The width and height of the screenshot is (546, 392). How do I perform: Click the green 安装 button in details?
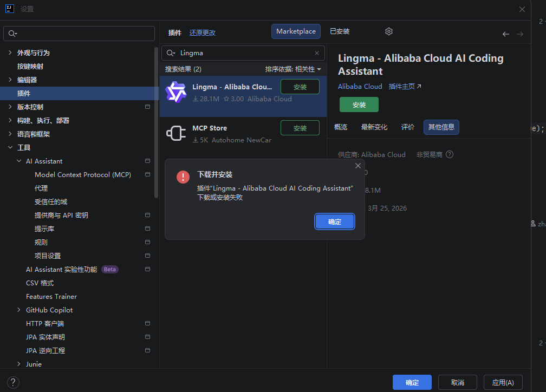[x=359, y=105]
